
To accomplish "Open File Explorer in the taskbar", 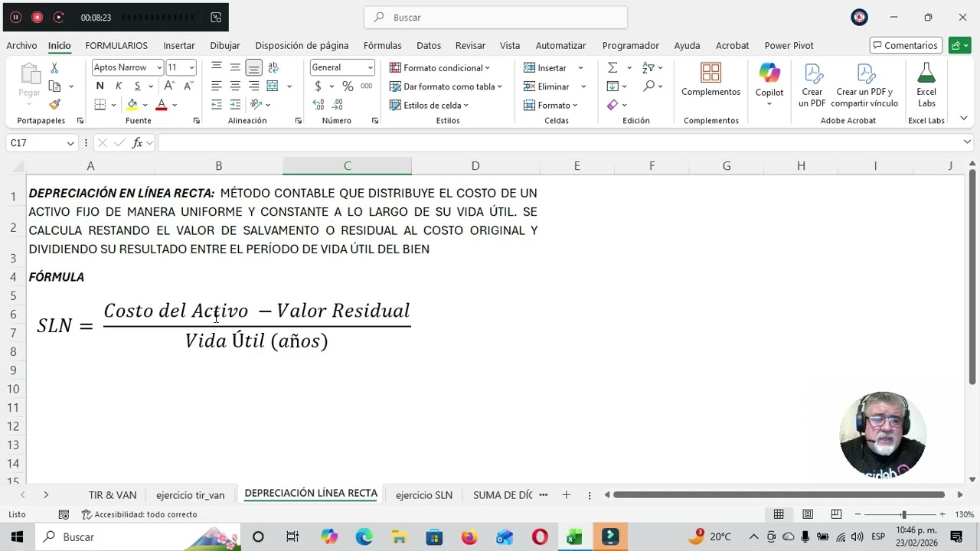I will point(399,537).
